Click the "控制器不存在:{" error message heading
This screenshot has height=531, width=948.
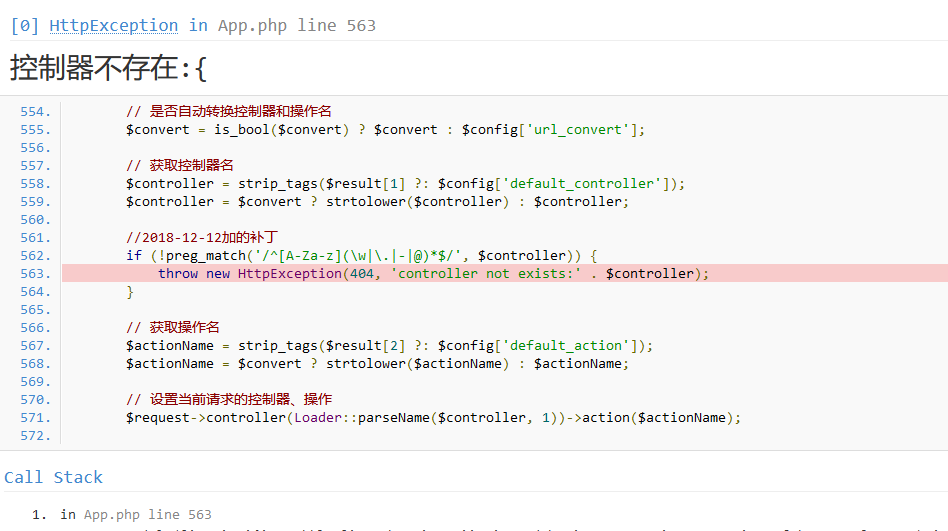(x=108, y=69)
